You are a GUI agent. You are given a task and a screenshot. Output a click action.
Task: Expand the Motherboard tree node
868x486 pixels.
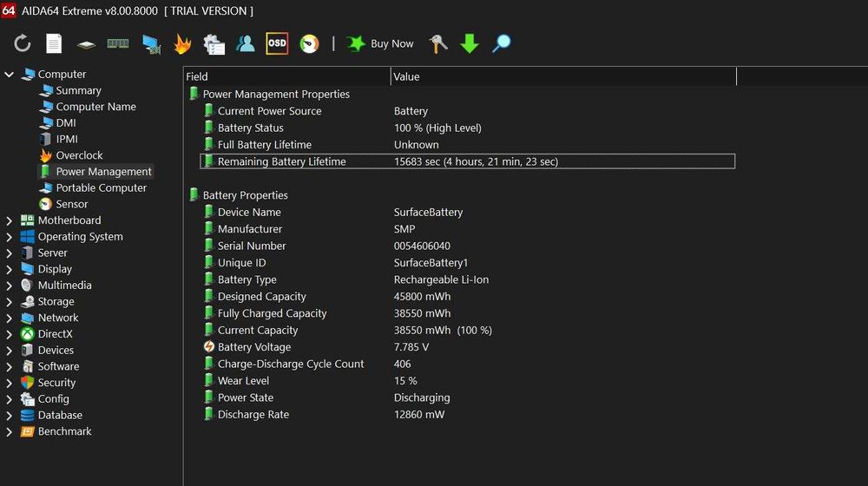point(9,220)
